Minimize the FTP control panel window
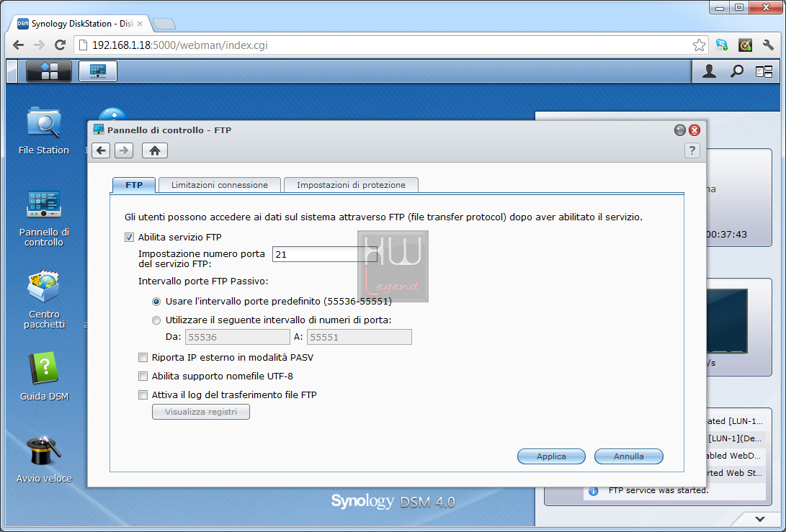786x532 pixels. pos(679,130)
